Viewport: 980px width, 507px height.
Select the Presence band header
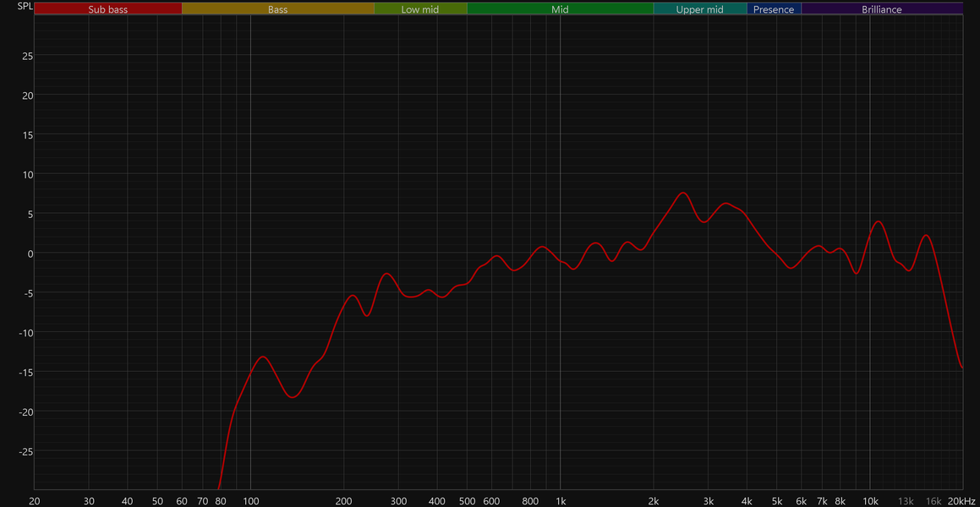774,8
